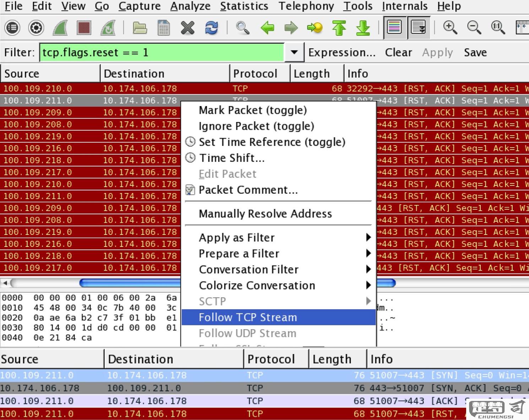Open a capture file with the folder icon
The image size is (529, 420).
tap(140, 28)
